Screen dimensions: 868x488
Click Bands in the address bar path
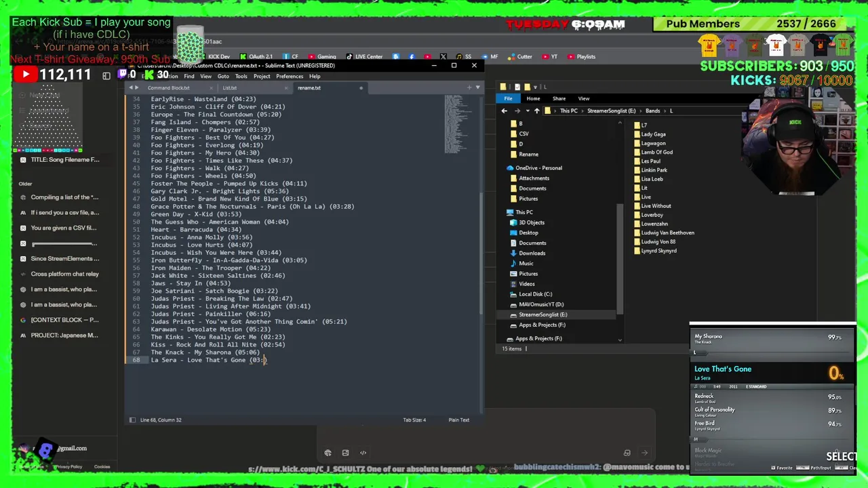coord(652,110)
